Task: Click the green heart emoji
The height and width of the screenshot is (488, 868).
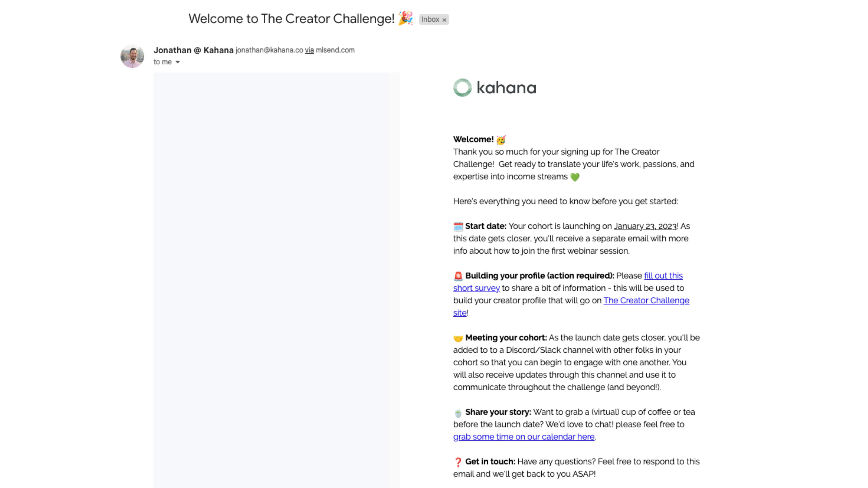Action: tap(575, 177)
